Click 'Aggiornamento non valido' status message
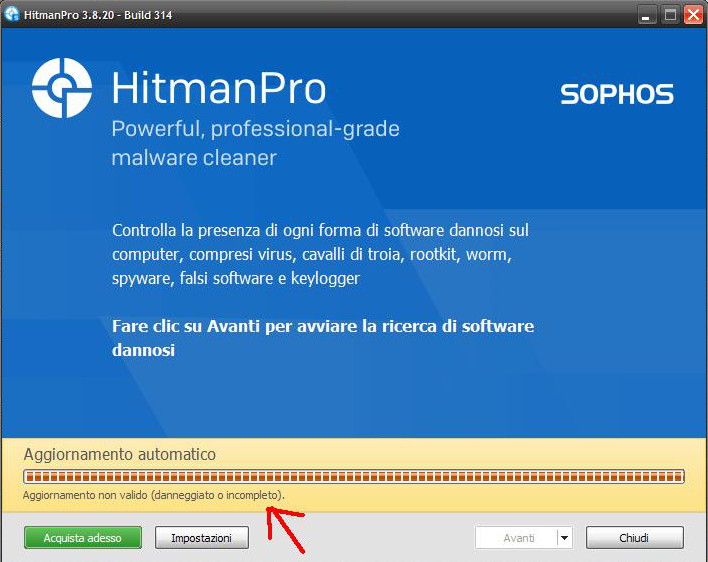The height and width of the screenshot is (562, 708). coord(154,495)
